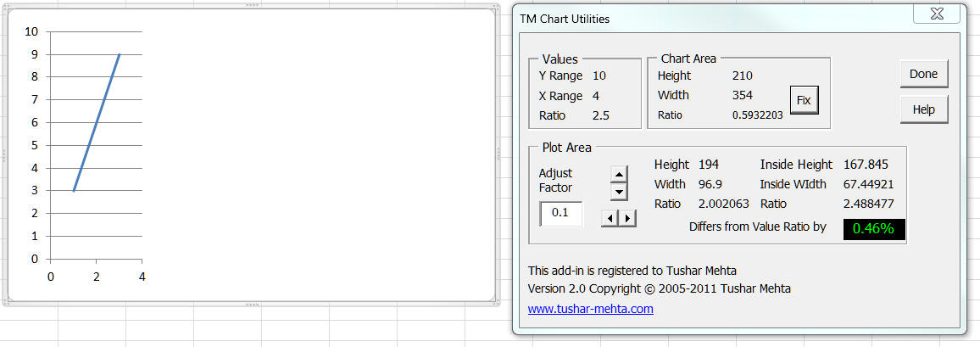Screen dimensions: 980x347
Task: Click the chart's bottom center resize handle
Action: 251,303
